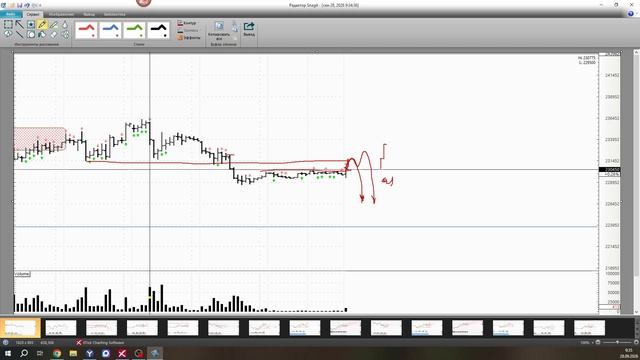This screenshot has height=360, width=640.
Task: Open the 100% zoom level dropdown
Action: tap(588, 342)
